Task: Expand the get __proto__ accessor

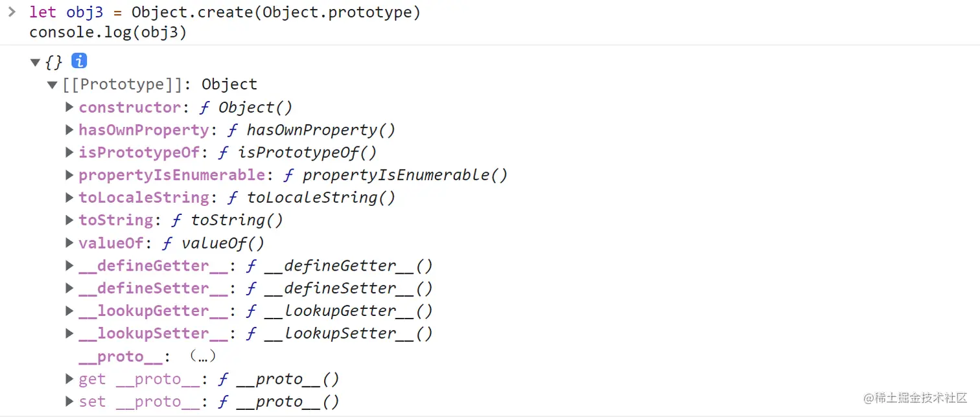Action: 70,379
